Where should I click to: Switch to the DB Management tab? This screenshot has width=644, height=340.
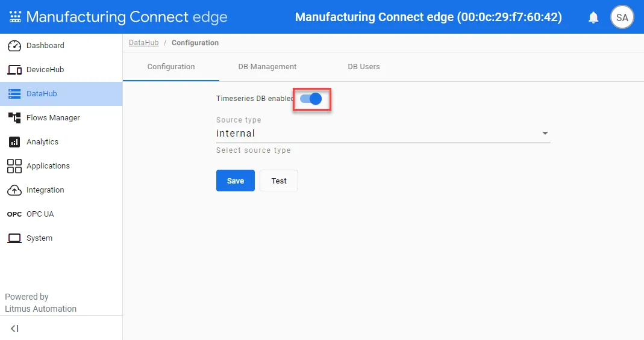[x=267, y=66]
